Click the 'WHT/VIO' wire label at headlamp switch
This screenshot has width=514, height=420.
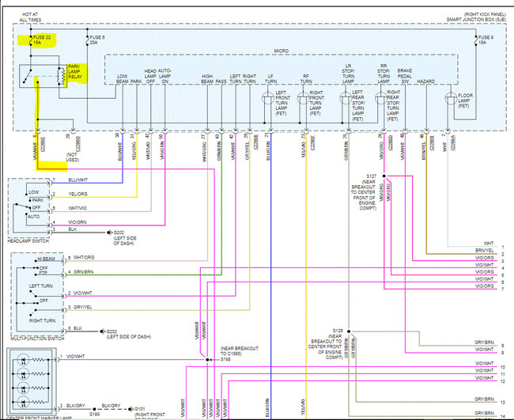77,208
